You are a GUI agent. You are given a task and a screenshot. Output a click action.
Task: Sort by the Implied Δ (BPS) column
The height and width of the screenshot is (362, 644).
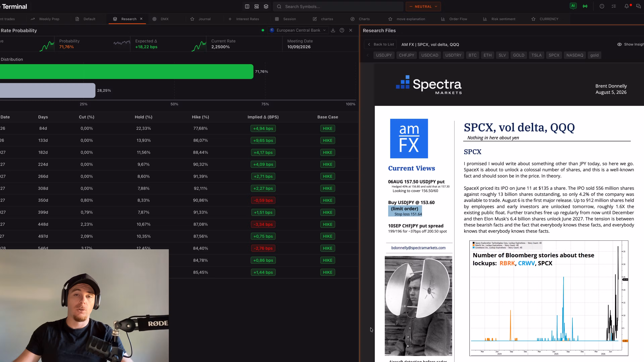point(263,117)
